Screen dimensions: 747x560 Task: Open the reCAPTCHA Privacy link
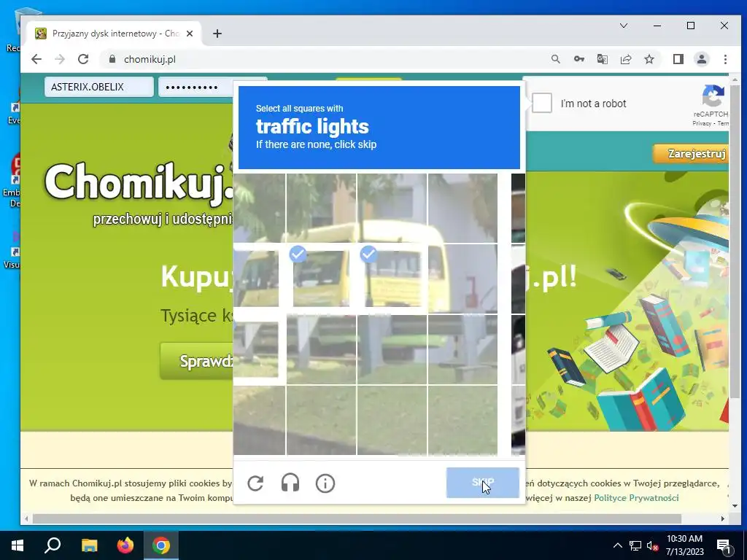pyautogui.click(x=701, y=123)
